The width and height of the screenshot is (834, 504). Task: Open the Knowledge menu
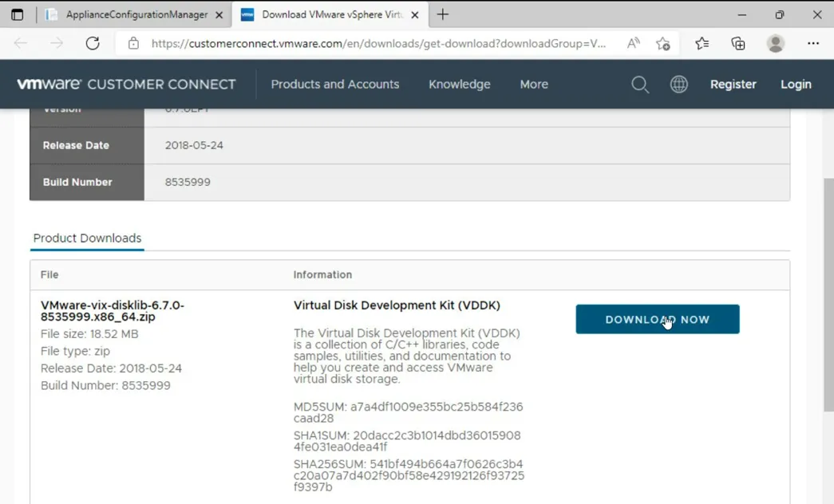click(460, 84)
